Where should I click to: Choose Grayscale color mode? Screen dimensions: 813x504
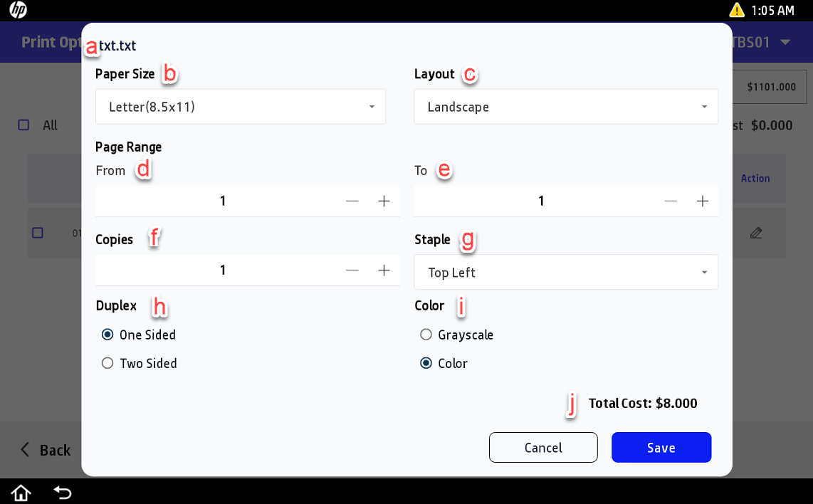tap(426, 335)
